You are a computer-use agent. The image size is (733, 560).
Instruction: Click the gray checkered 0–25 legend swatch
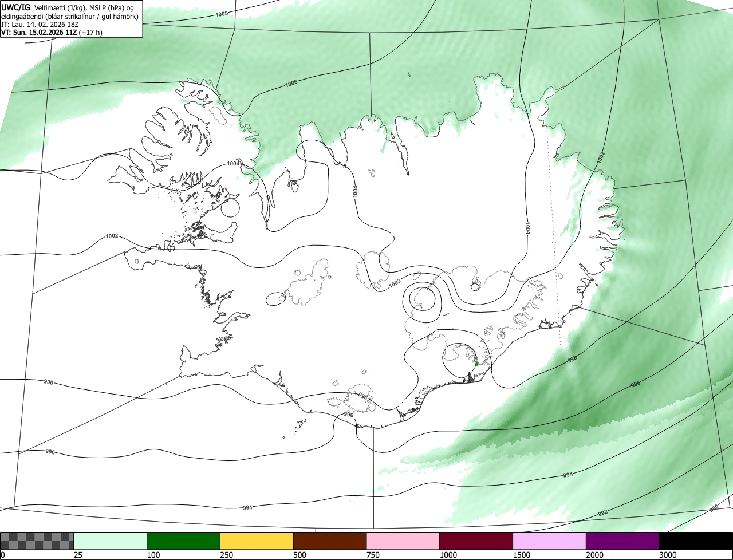(x=37, y=541)
